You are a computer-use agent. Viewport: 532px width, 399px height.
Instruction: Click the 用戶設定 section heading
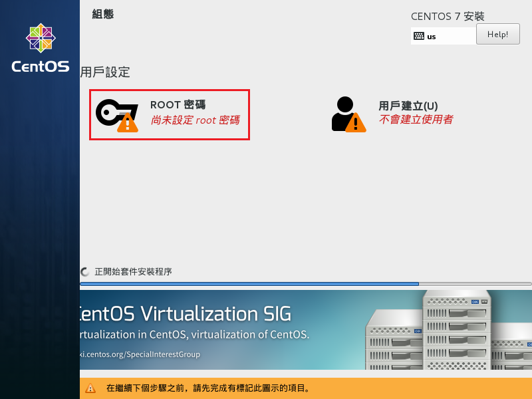click(105, 72)
